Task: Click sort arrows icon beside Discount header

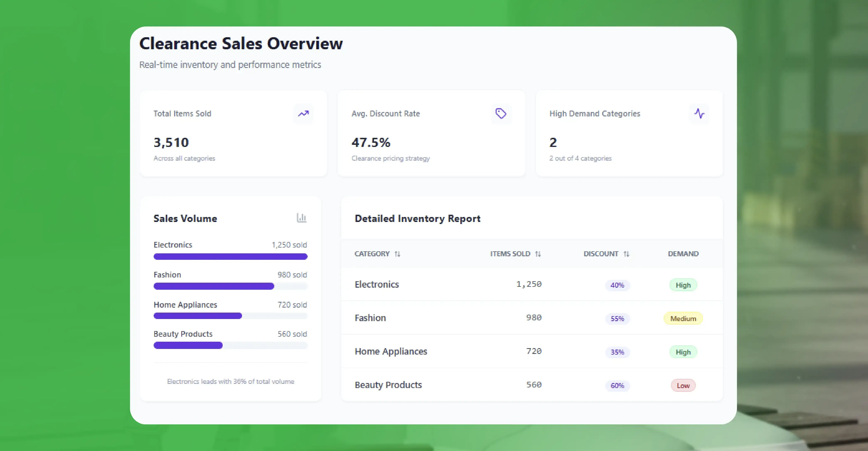Action: (626, 254)
